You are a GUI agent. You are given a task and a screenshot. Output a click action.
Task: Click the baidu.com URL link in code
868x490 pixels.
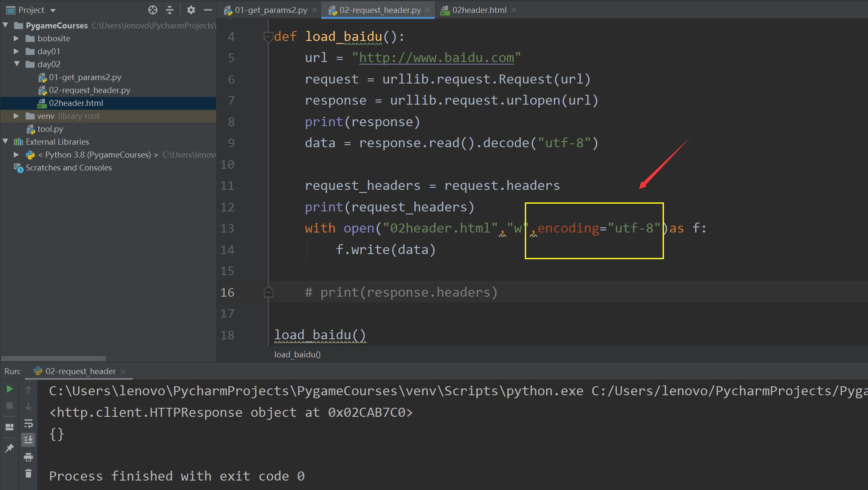(x=436, y=58)
